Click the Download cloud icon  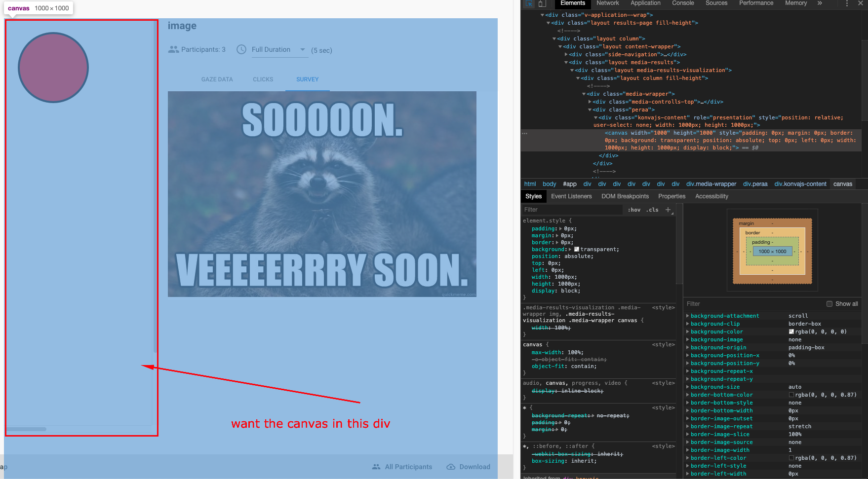[x=451, y=467]
